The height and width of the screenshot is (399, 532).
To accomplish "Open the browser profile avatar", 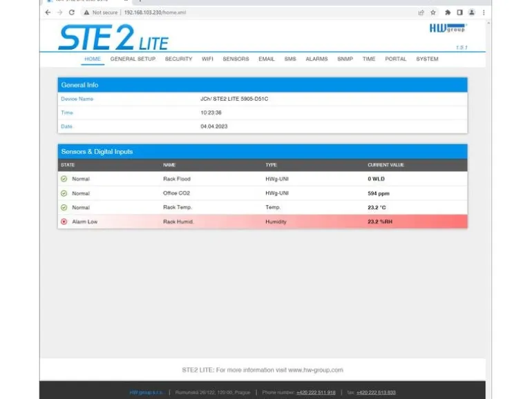I will point(472,12).
